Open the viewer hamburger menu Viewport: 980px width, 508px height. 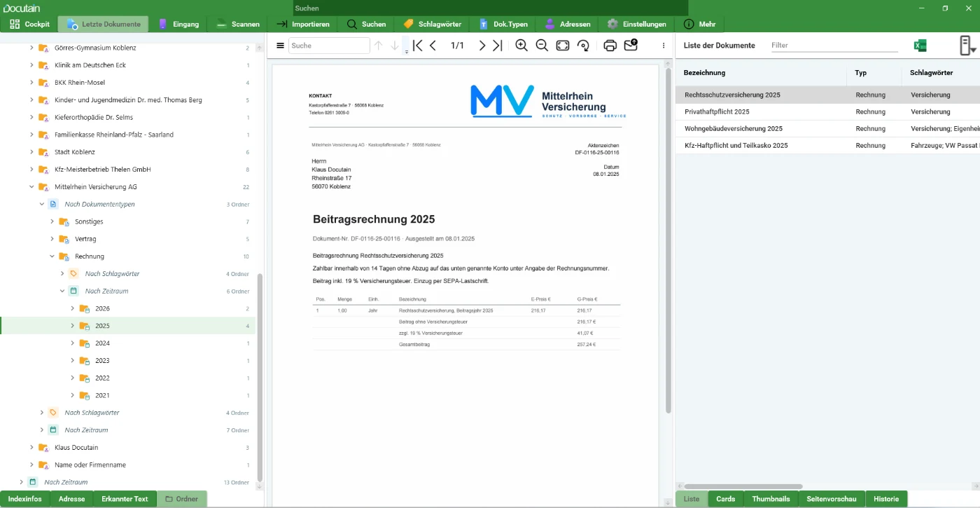point(280,46)
